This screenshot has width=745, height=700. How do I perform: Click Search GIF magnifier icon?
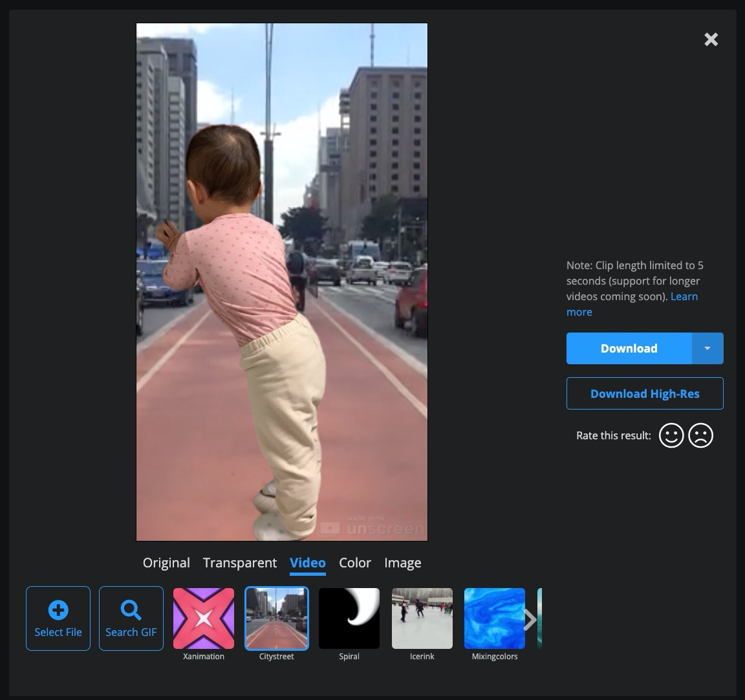point(131,610)
